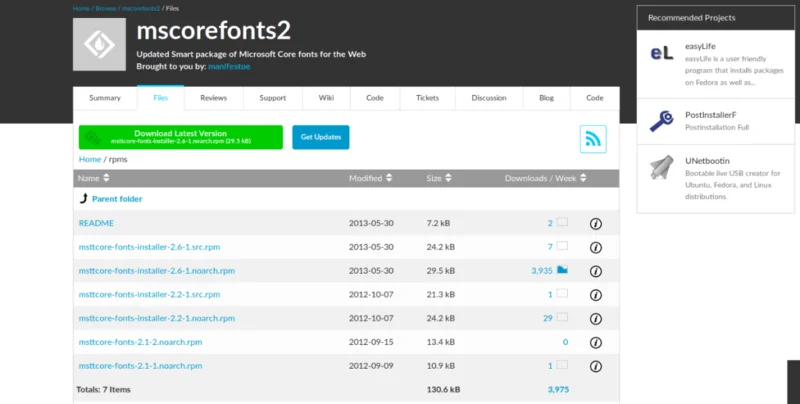Download msttcore-fonts-installer-2.2-1.src.rpm
Viewport: 800px width, 404px height.
(x=149, y=294)
